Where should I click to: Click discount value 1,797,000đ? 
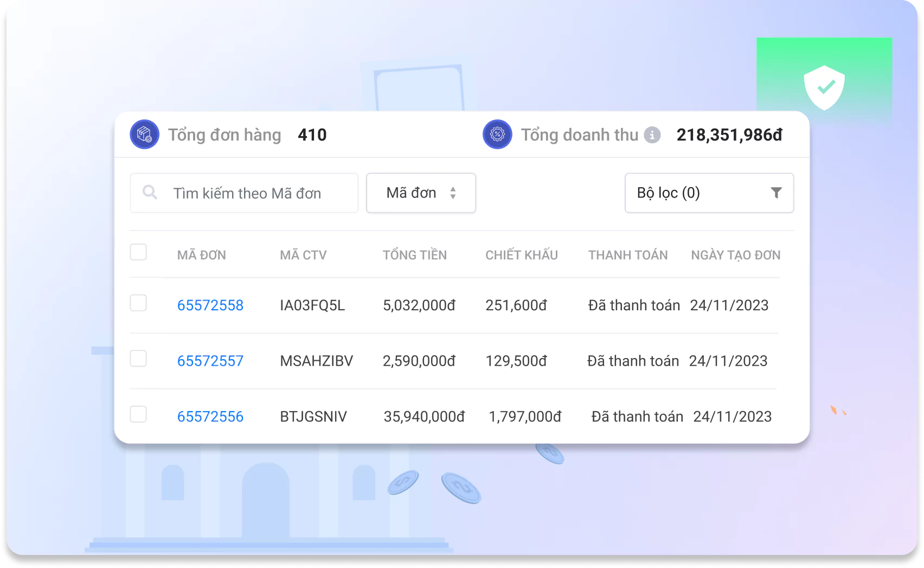coord(525,417)
